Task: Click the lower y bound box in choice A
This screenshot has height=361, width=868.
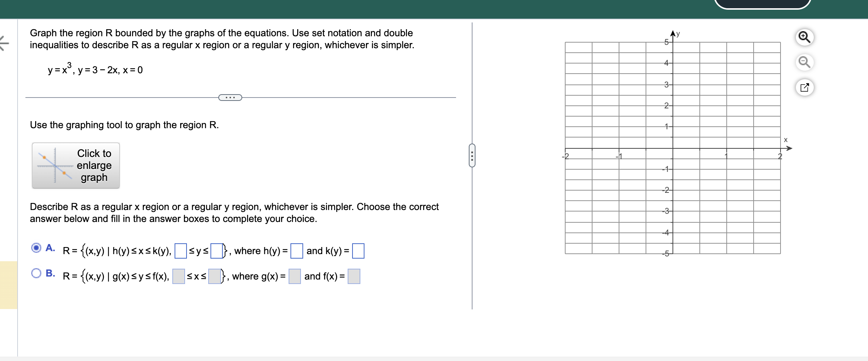Action: click(181, 251)
